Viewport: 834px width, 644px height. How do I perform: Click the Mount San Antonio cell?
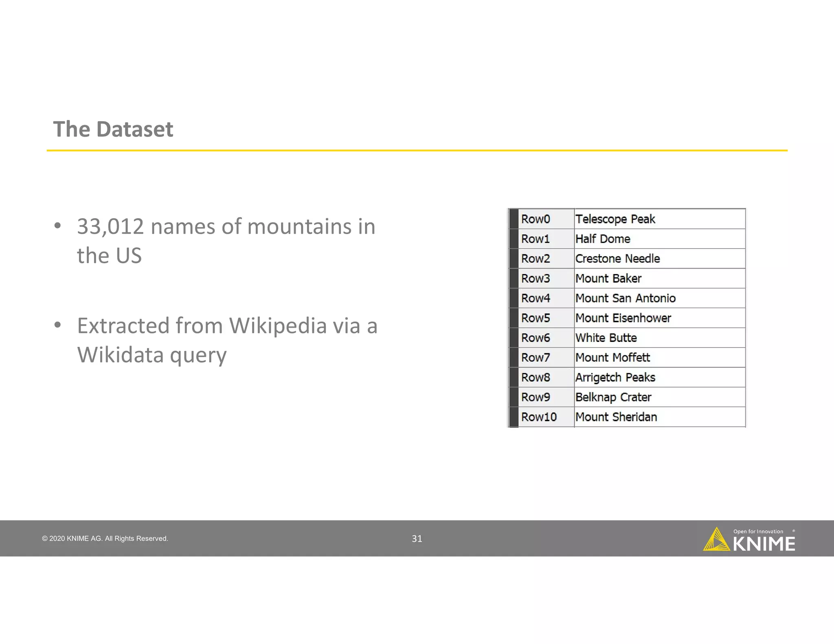pos(660,298)
